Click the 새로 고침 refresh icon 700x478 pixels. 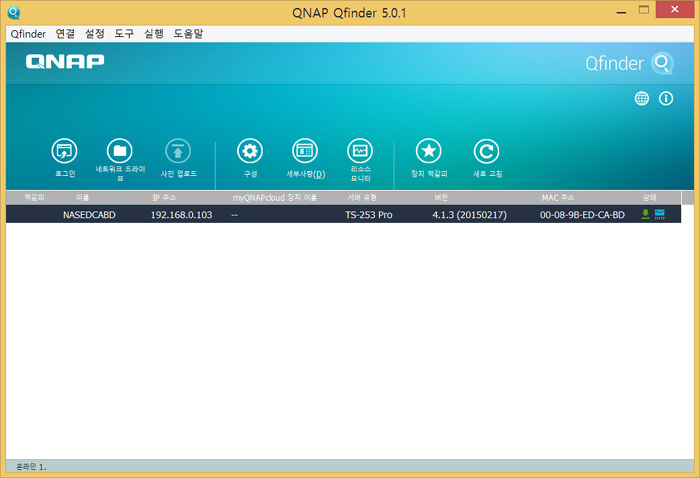click(487, 151)
